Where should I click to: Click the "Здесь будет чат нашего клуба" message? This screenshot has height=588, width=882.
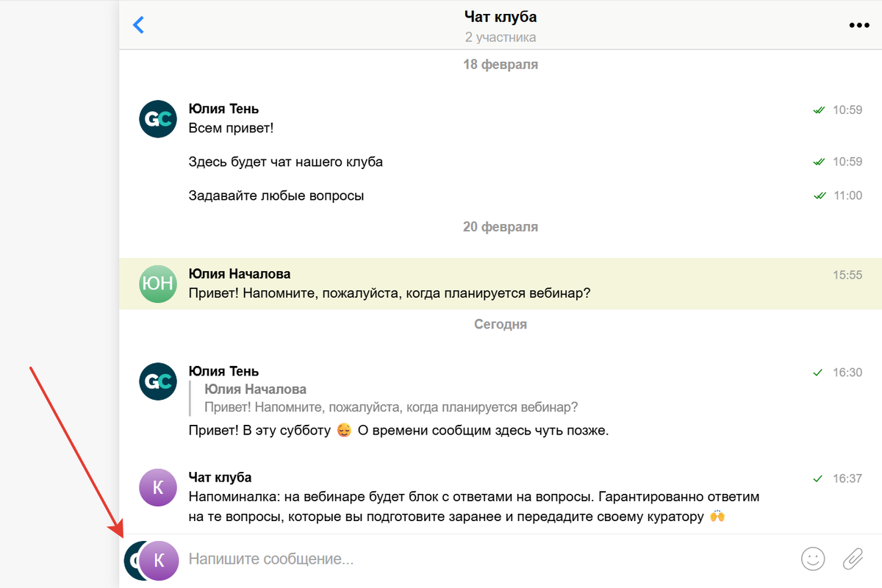[x=285, y=162]
